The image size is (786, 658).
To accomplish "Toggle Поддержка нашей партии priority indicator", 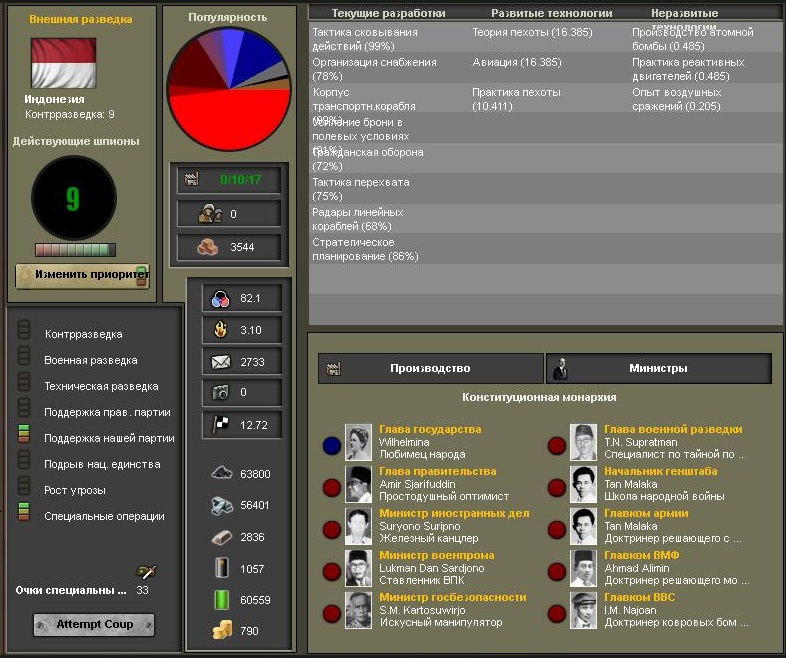I will [24, 436].
